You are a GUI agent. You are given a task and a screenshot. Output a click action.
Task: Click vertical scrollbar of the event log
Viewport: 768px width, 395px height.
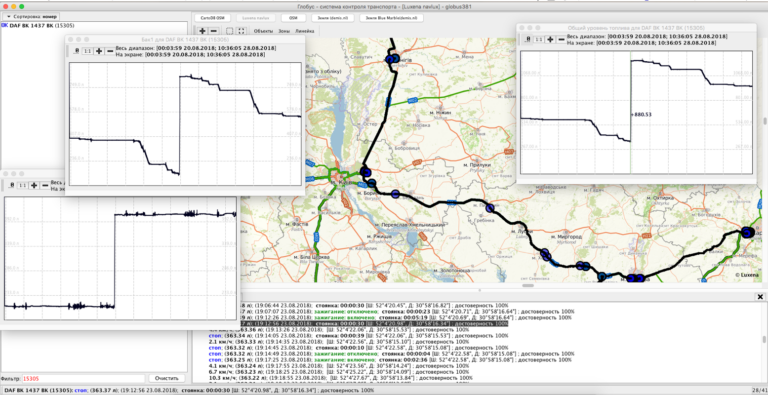tap(764, 339)
